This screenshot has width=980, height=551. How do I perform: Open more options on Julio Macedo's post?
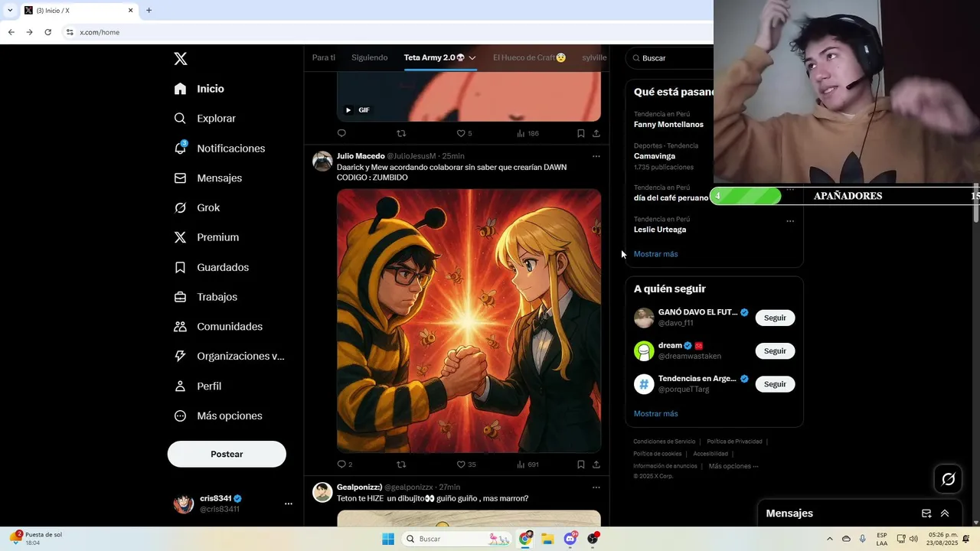pos(596,156)
